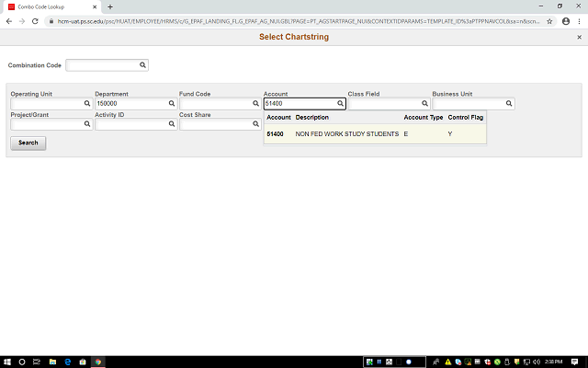Open the Fund Code lookup magnifier

tap(255, 103)
